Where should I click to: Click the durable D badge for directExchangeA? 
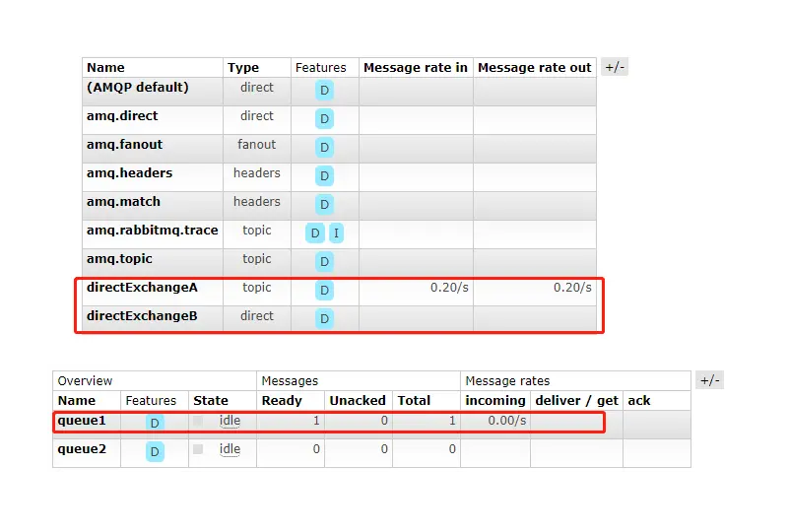click(324, 291)
